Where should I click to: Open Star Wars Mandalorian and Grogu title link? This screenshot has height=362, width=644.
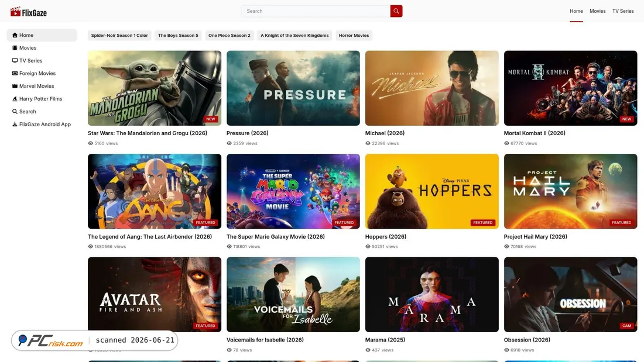148,133
